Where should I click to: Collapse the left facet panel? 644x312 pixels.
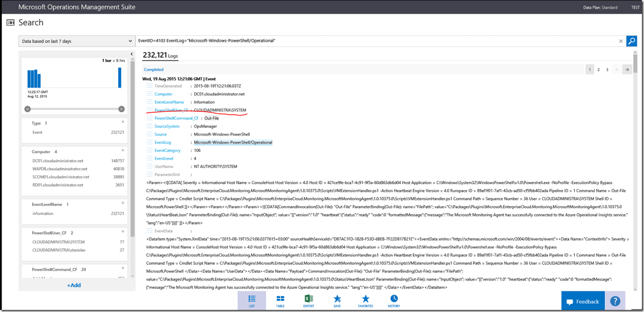[x=131, y=55]
